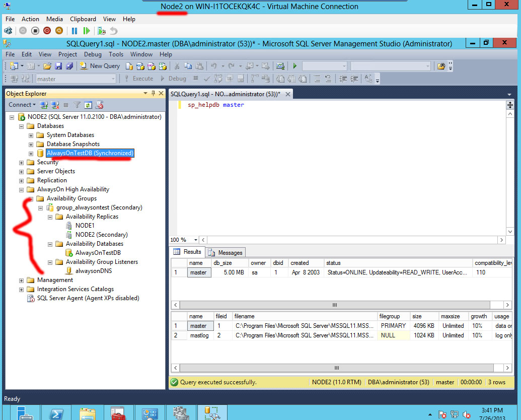Expand the Security tree node
Viewport: 521px width, 420px height.
[21, 162]
